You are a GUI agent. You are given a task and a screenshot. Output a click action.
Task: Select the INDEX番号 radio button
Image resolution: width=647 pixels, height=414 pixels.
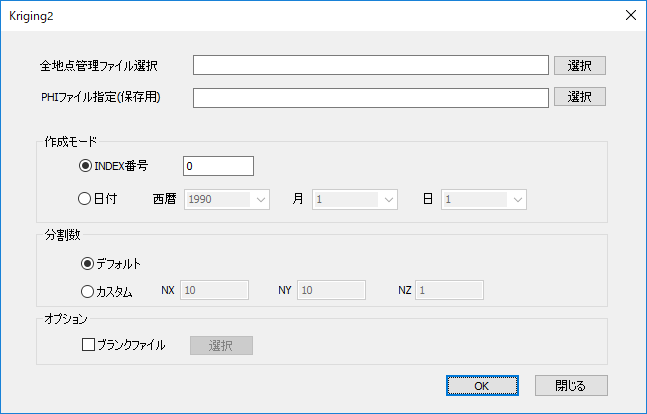[x=85, y=166]
